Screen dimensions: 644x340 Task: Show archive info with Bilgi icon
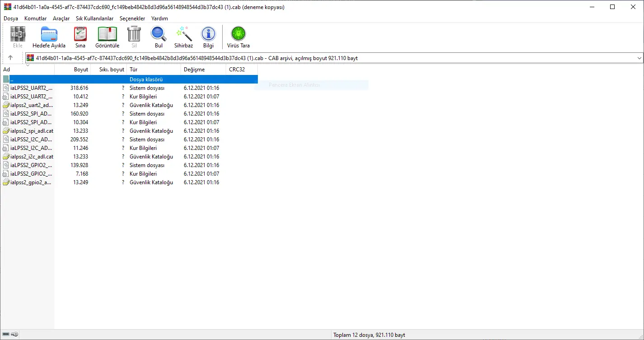click(x=208, y=34)
